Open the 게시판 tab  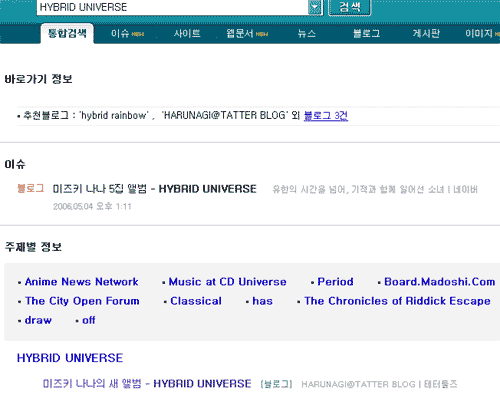426,33
